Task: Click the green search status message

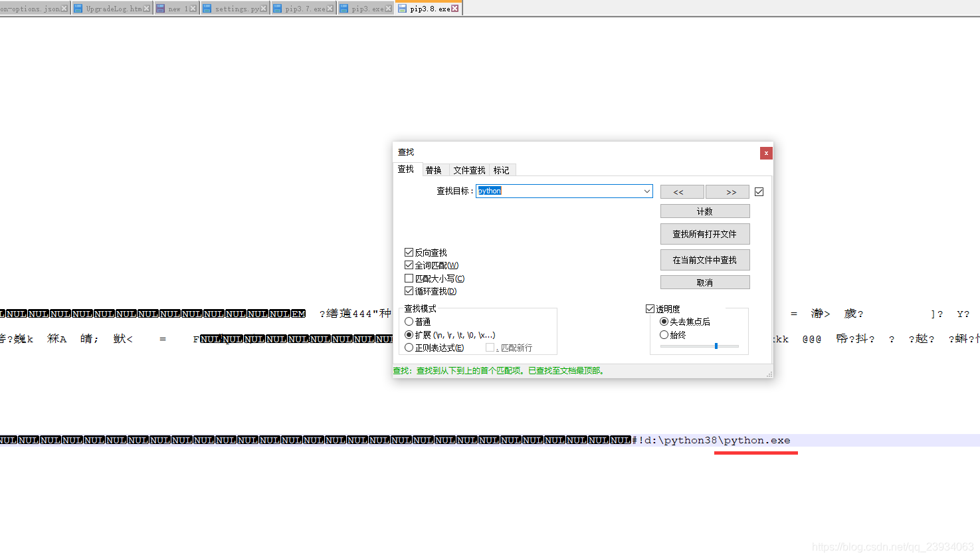Action: coord(500,371)
